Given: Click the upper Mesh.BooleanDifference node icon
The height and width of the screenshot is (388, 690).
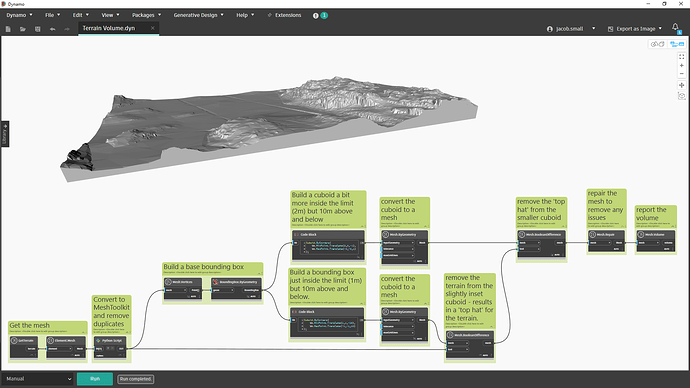Looking at the screenshot, I should click(522, 234).
